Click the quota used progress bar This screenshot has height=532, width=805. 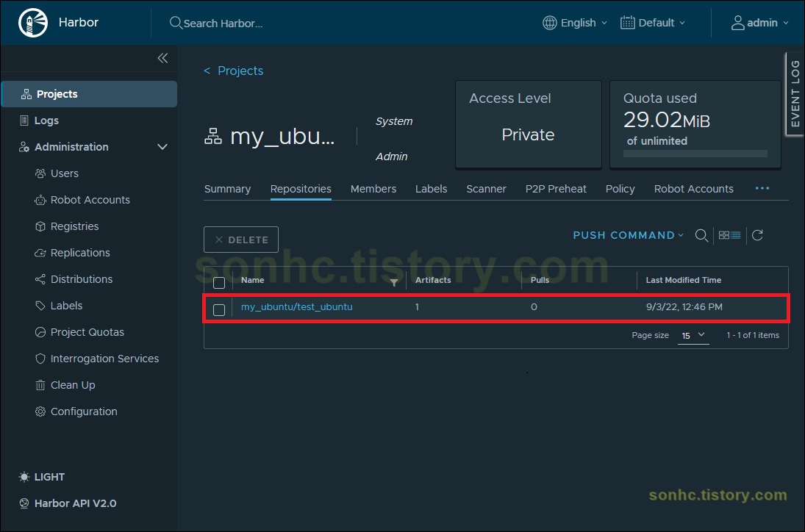click(x=695, y=154)
